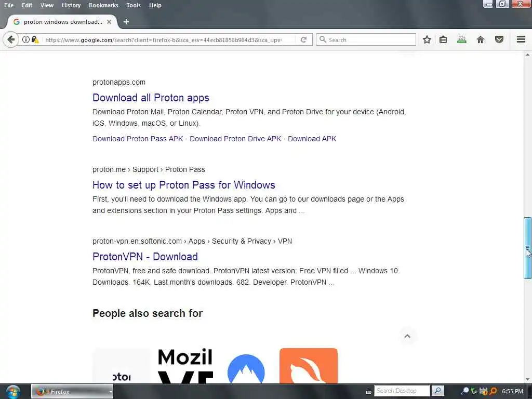Click the tray icon with orange badge

(x=484, y=391)
